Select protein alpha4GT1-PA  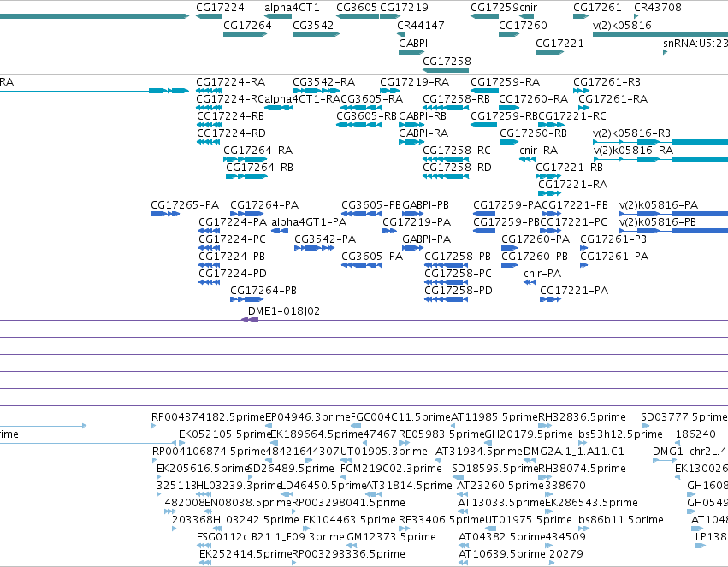pyautogui.click(x=280, y=231)
